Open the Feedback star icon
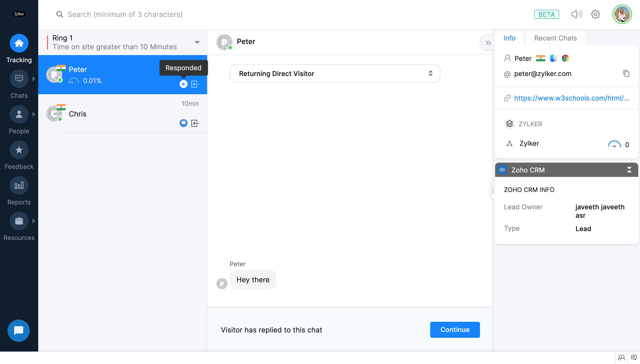This screenshot has height=364, width=640. click(x=19, y=150)
